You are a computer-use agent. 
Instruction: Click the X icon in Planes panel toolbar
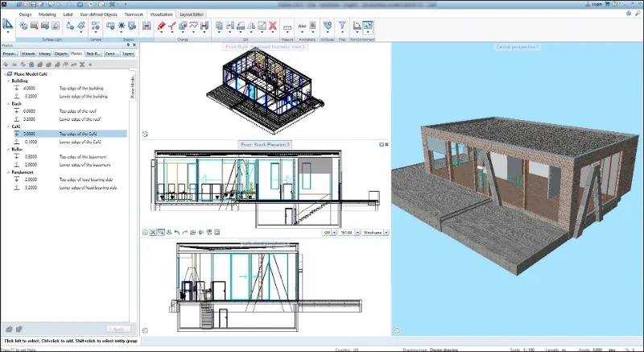pos(82,64)
